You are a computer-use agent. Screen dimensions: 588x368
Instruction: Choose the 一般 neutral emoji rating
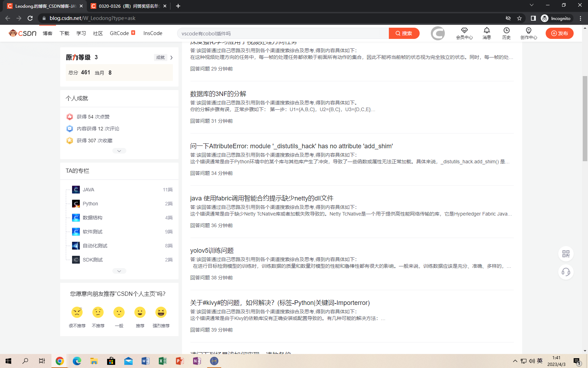119,312
